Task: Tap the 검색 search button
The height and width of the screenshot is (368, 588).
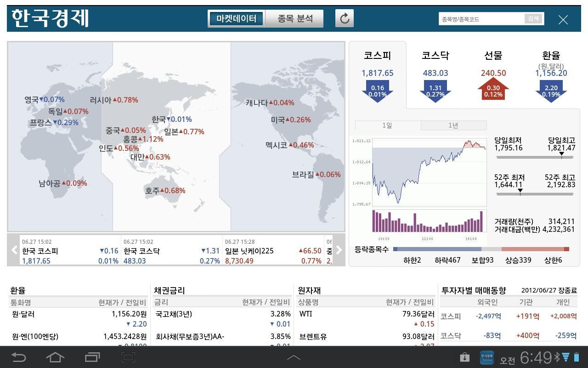Action: (x=533, y=18)
